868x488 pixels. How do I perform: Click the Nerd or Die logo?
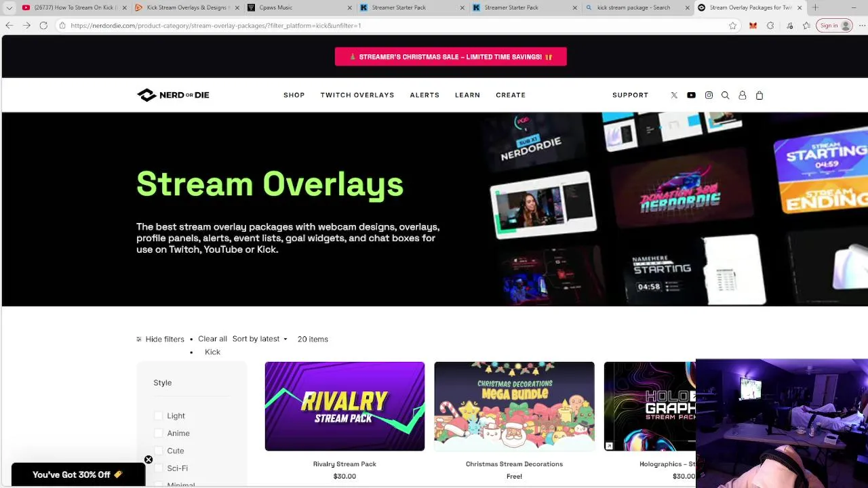click(173, 95)
